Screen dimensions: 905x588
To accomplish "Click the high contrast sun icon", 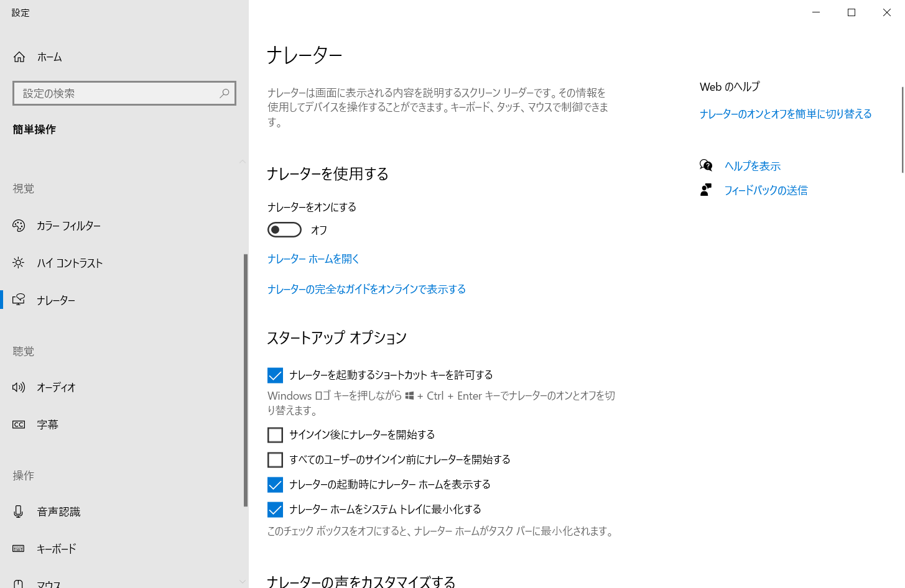I will coord(19,263).
